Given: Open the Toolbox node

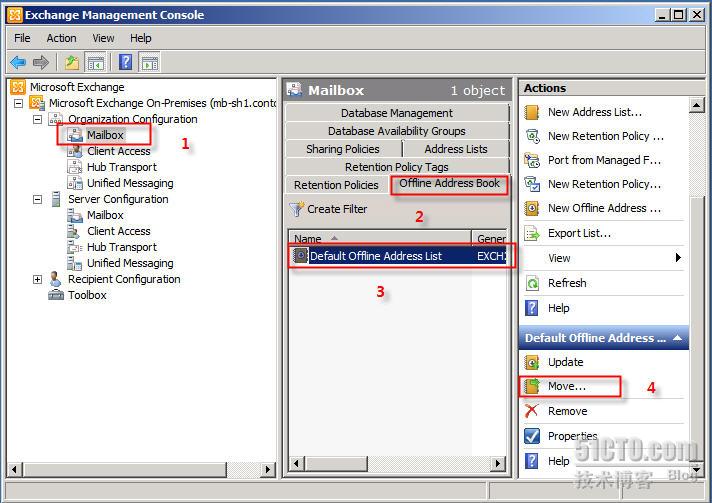Looking at the screenshot, I should (x=87, y=295).
